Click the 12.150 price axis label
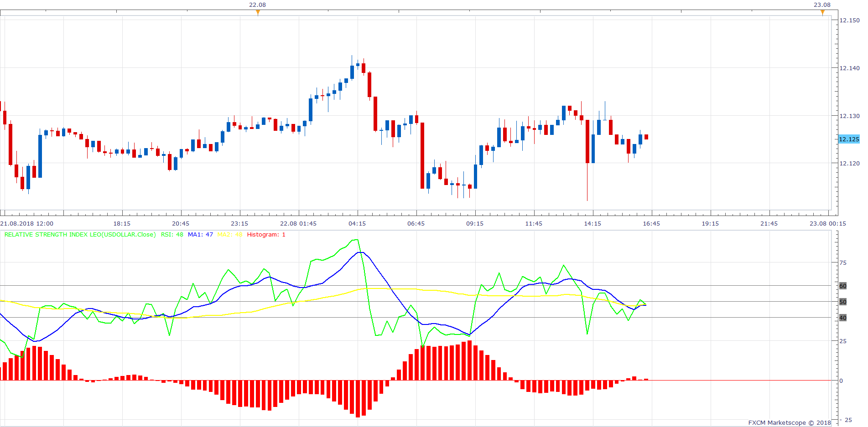 [849, 21]
